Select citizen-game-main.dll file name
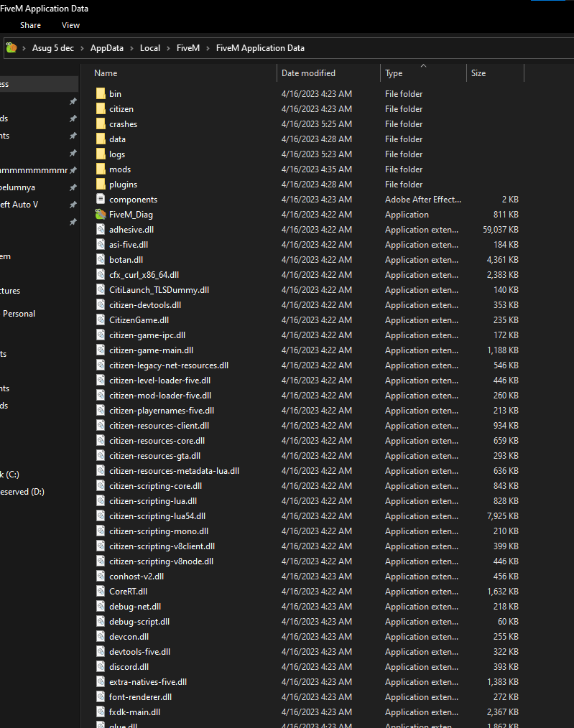574x728 pixels. point(152,350)
